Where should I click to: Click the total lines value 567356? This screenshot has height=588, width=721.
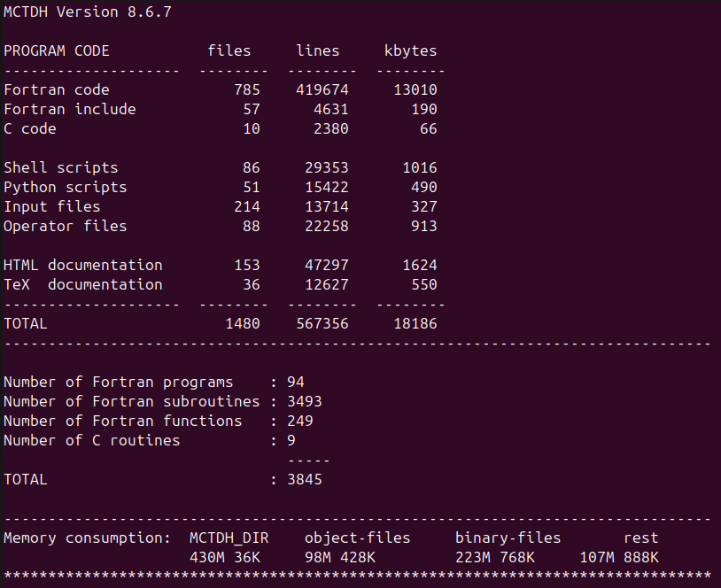point(322,323)
